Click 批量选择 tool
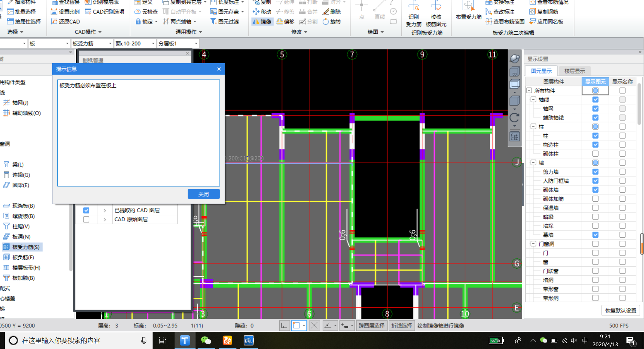The image size is (644, 349). click(x=21, y=11)
